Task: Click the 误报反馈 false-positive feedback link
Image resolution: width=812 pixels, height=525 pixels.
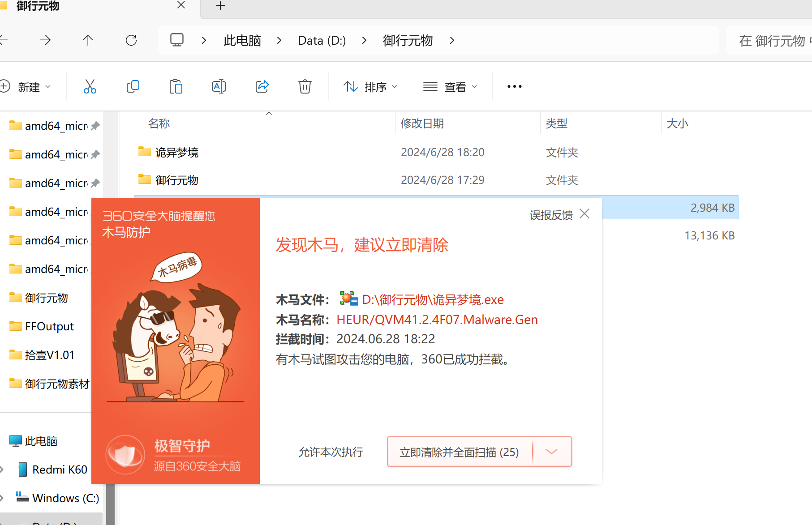Action: tap(551, 215)
